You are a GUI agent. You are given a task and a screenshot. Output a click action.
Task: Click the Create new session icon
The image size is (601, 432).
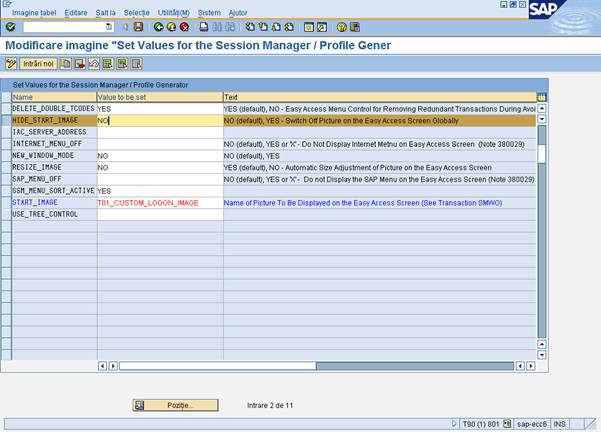pos(309,27)
